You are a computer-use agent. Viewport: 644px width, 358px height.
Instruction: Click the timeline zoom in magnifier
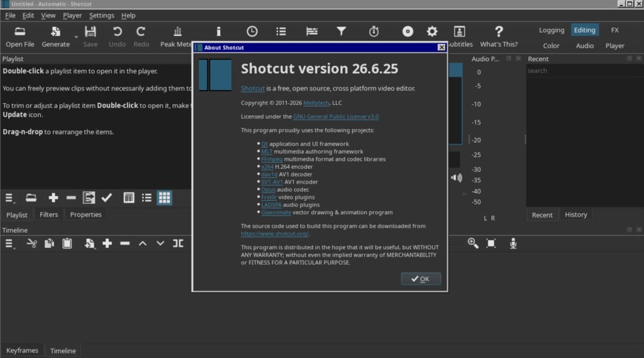point(473,243)
